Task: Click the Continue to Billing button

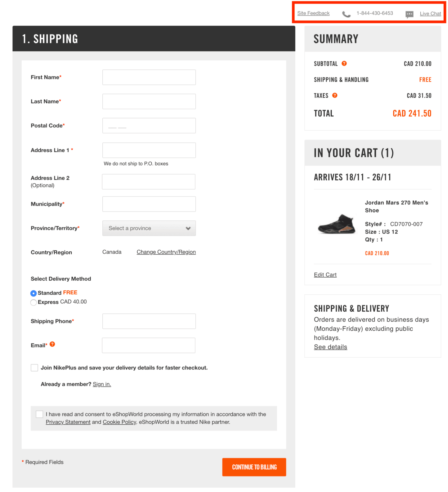Action: (254, 467)
